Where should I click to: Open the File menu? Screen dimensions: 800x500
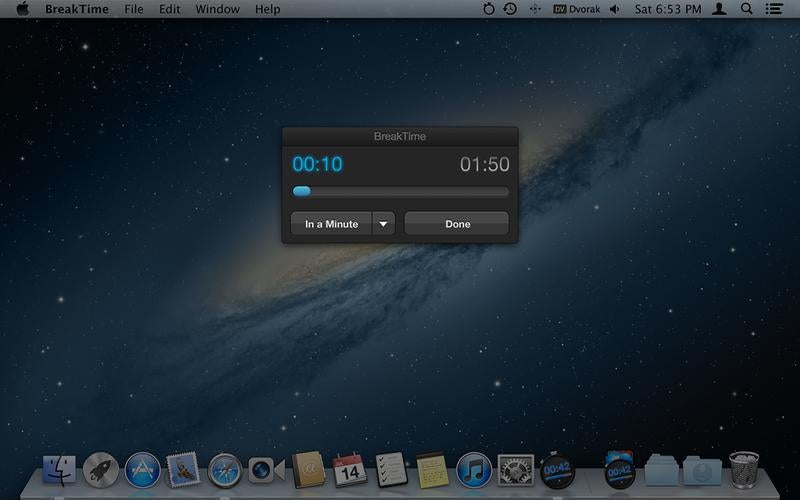click(133, 9)
